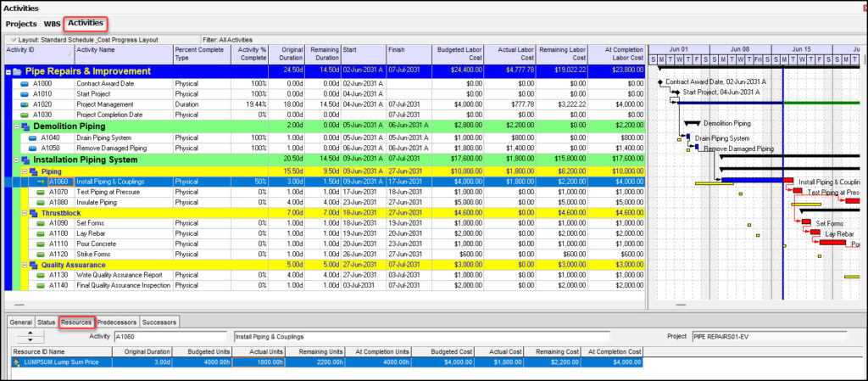
Task: Click the A1120 activity status icon
Action: pos(41,255)
